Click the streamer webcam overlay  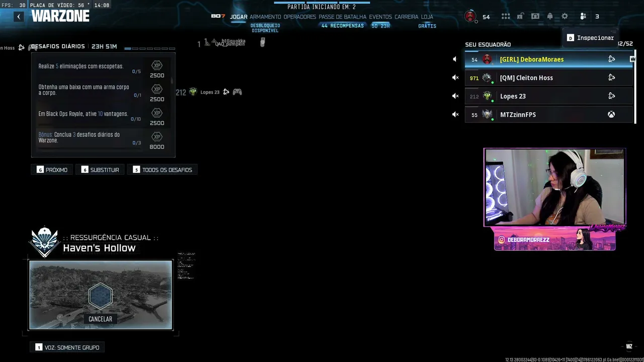click(554, 187)
